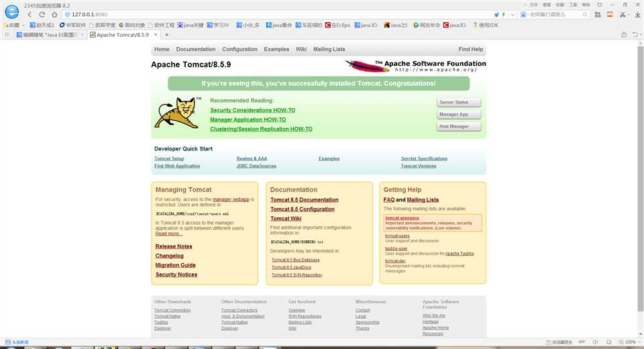Click the orange picture toolbar icon
Image resolution: width=644 pixels, height=349 pixels.
coord(610,14)
